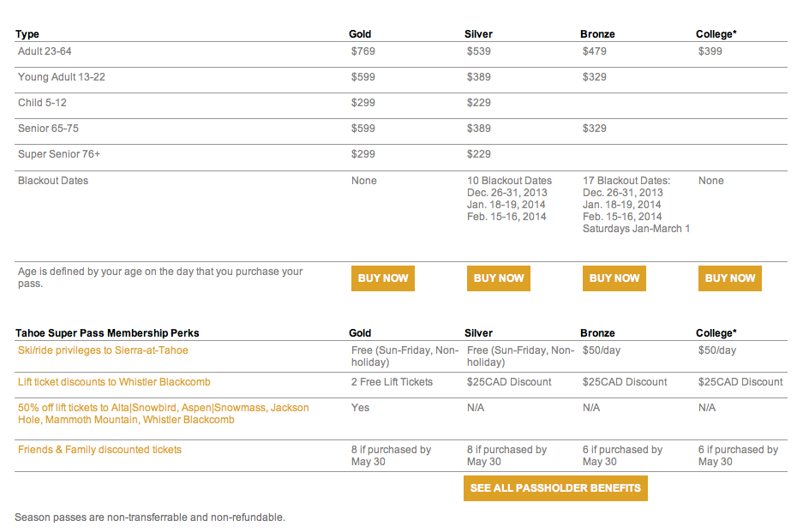Viewport: 803px width, 532px height.
Task: Click BUY NOW under Silver column
Action: [x=498, y=278]
